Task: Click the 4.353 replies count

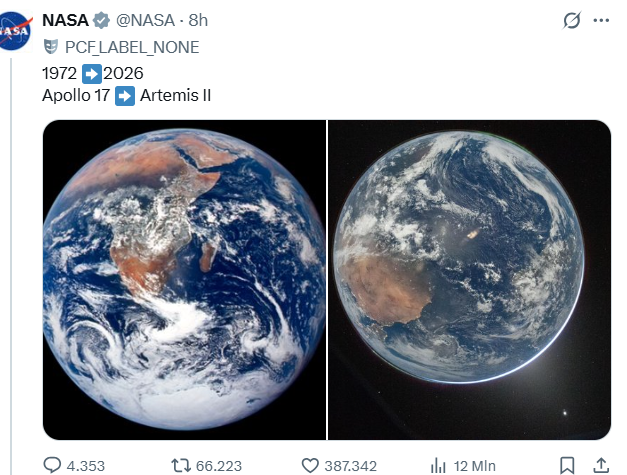Action: pos(86,466)
